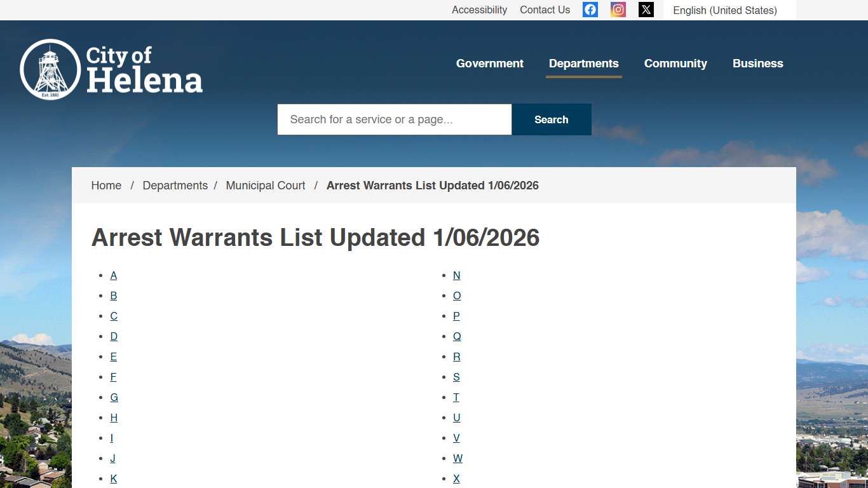This screenshot has width=868, height=488.
Task: Select letter V in warrants list
Action: pyautogui.click(x=456, y=438)
